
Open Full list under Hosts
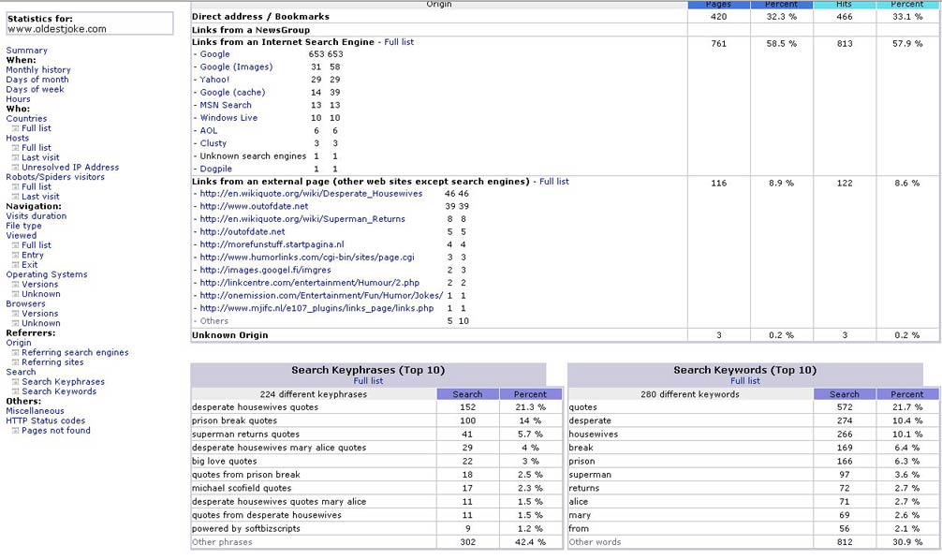(x=36, y=148)
